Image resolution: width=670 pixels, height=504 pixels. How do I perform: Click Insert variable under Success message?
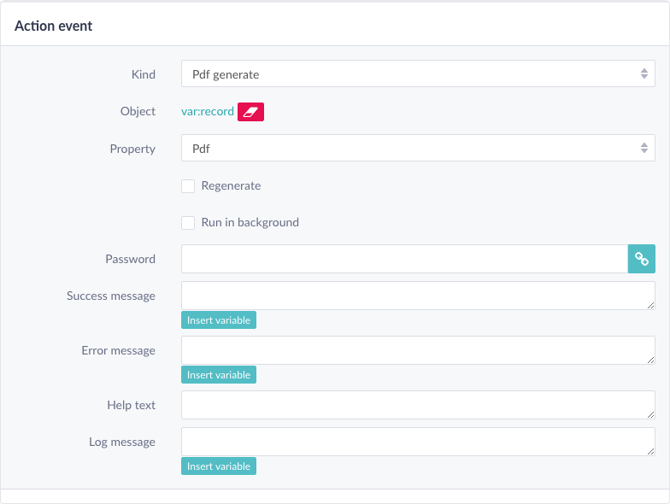tap(218, 320)
